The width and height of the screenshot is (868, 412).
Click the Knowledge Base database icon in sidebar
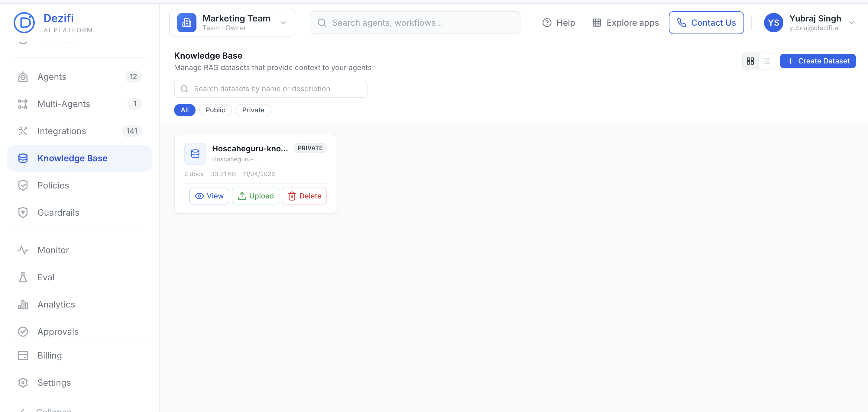click(x=23, y=158)
